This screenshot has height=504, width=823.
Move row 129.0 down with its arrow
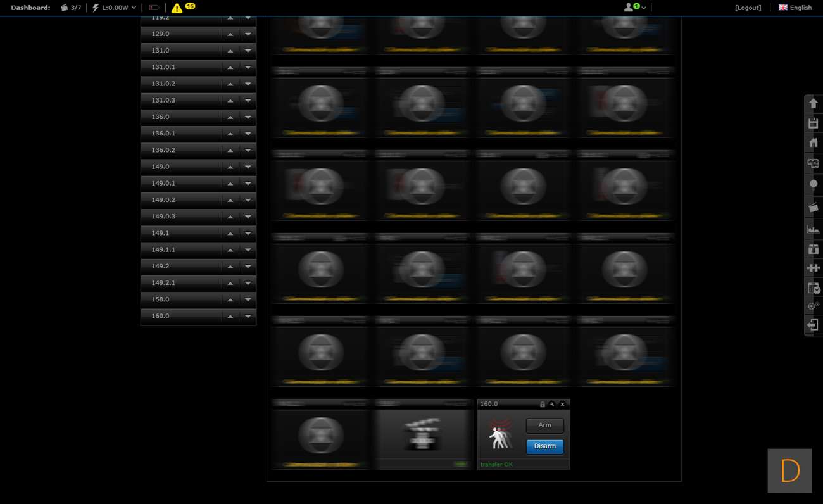click(x=248, y=34)
